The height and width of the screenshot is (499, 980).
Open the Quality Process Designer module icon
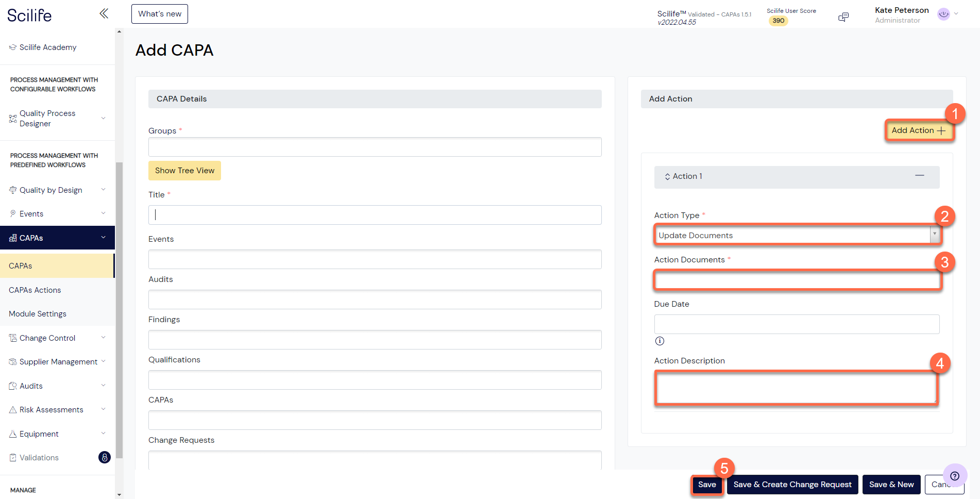pos(12,118)
